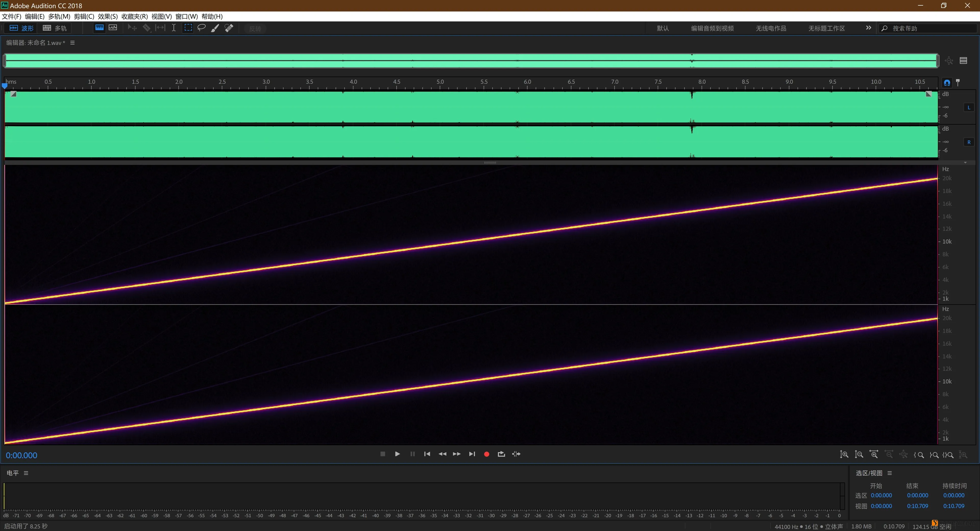Screen dimensions: 980x531
Task: Zoom in amplitude
Action: 844,454
